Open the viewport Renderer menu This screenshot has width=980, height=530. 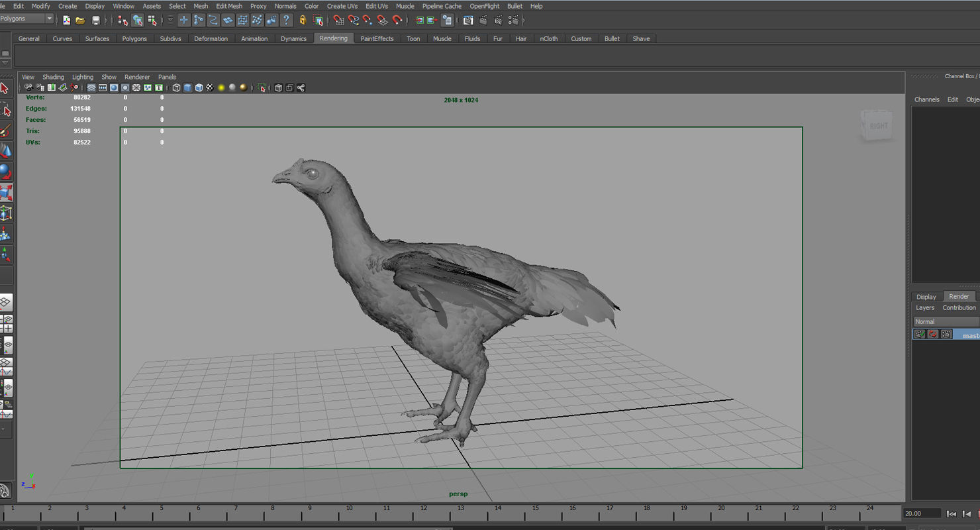[x=137, y=77]
